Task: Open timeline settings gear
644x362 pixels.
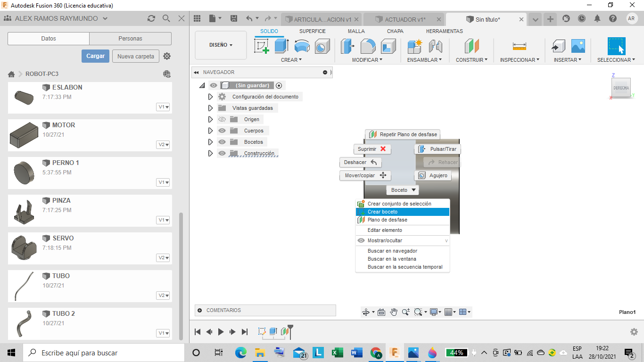Action: coord(634,332)
